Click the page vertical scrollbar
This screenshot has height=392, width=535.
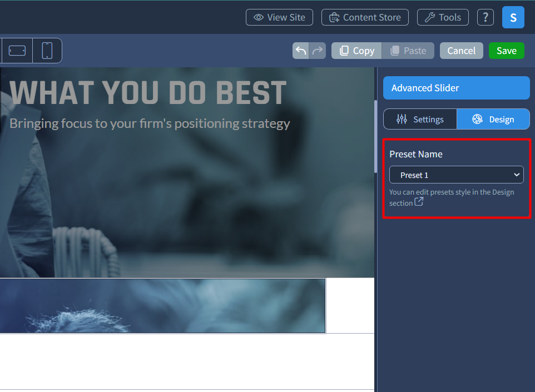click(375, 136)
